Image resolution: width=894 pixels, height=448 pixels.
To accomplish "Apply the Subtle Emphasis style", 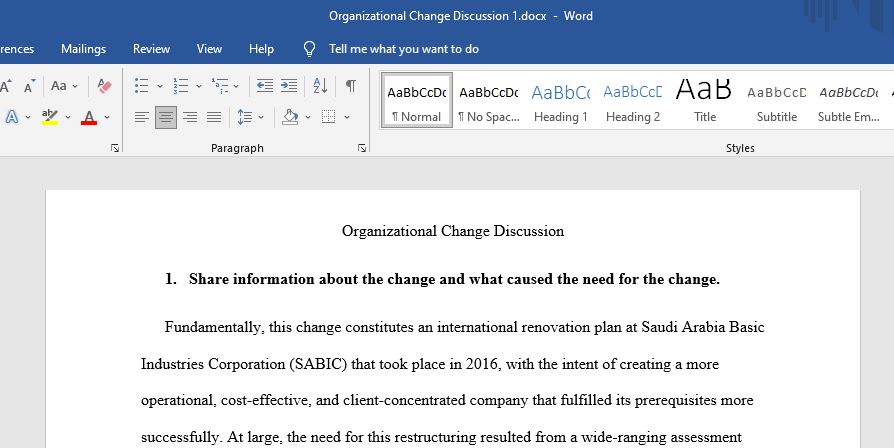I will pos(848,100).
